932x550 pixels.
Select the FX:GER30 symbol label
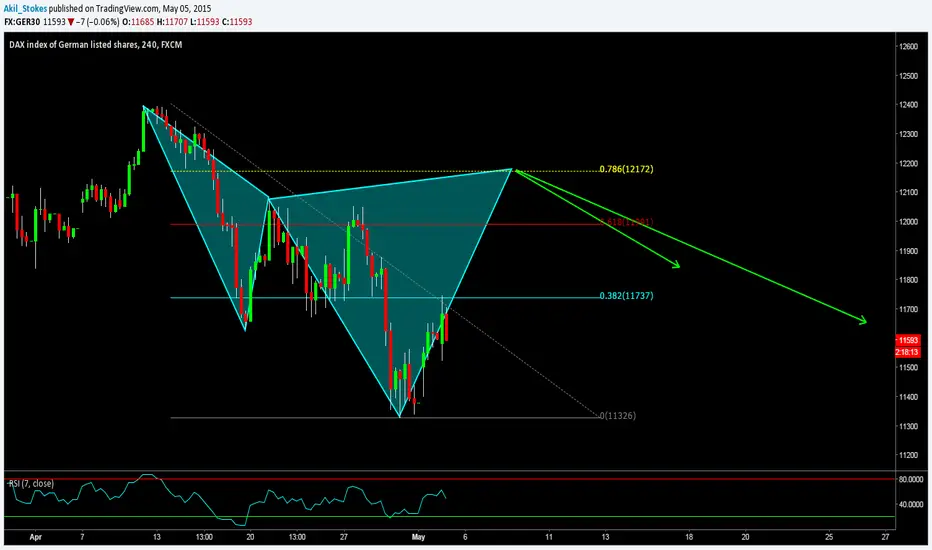click(x=23, y=21)
